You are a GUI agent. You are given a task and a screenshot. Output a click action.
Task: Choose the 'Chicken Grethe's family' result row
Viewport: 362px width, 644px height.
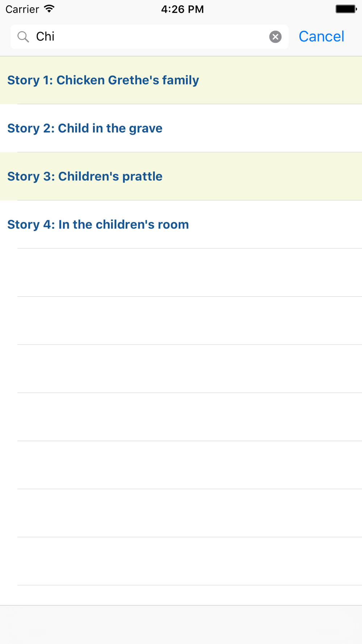click(x=181, y=80)
